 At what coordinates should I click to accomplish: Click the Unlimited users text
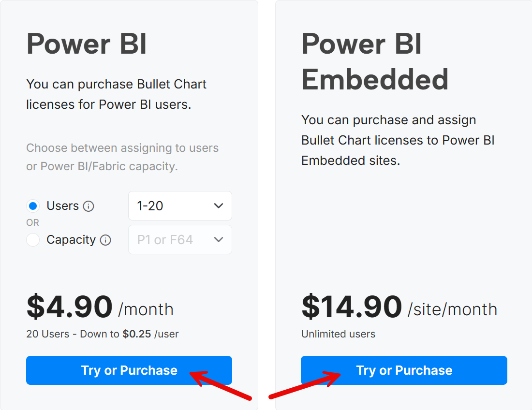338,334
